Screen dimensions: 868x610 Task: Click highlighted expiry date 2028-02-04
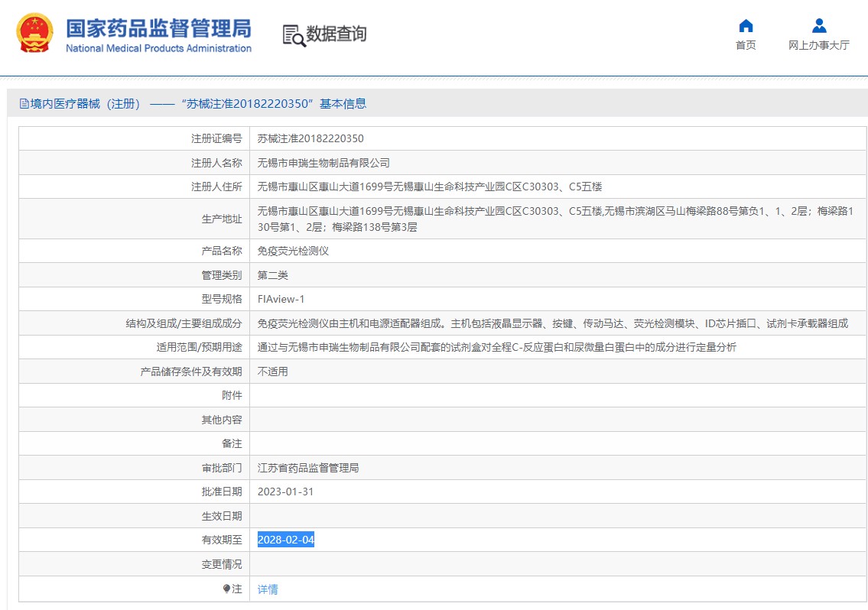(x=286, y=540)
